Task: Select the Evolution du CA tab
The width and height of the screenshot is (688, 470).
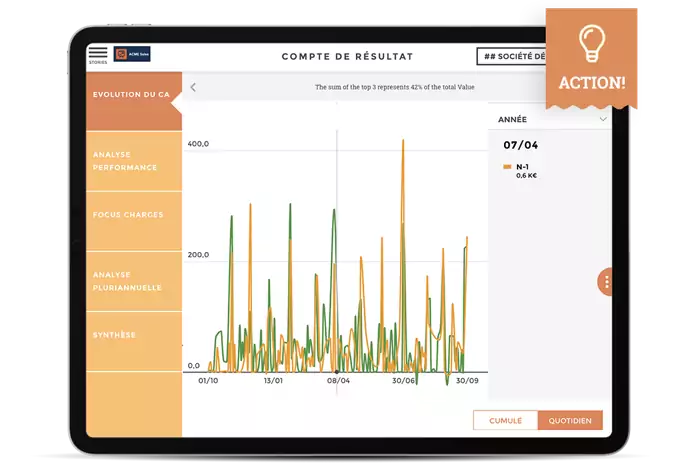Action: tap(134, 95)
